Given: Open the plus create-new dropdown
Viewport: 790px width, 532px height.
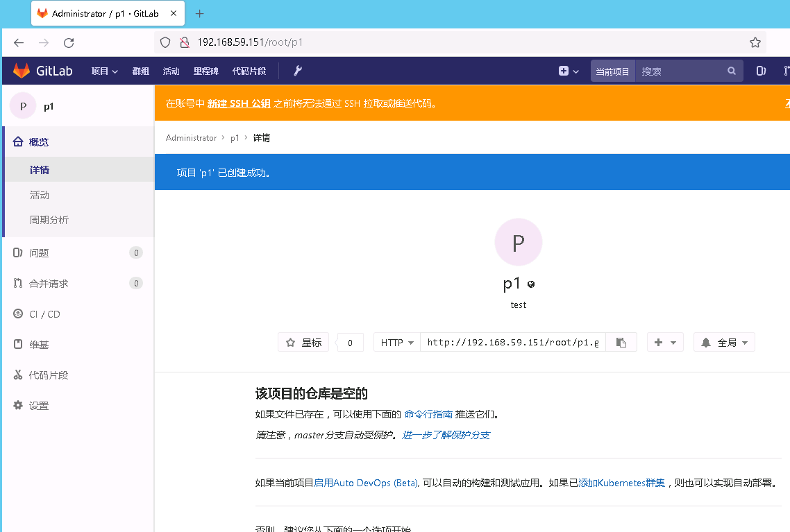Looking at the screenshot, I should coord(568,71).
